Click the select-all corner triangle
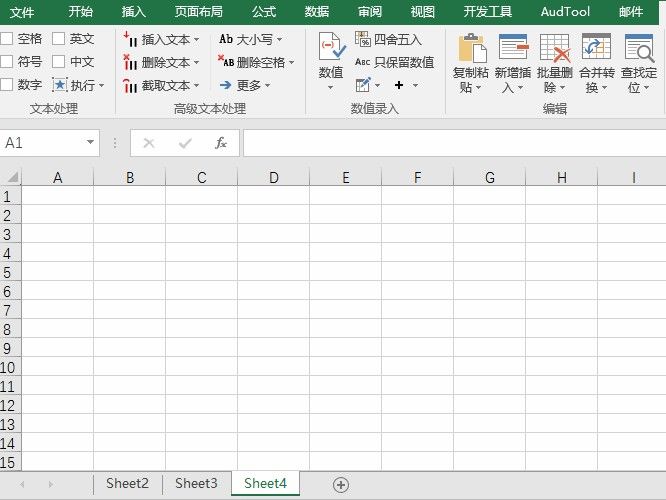 tap(13, 177)
